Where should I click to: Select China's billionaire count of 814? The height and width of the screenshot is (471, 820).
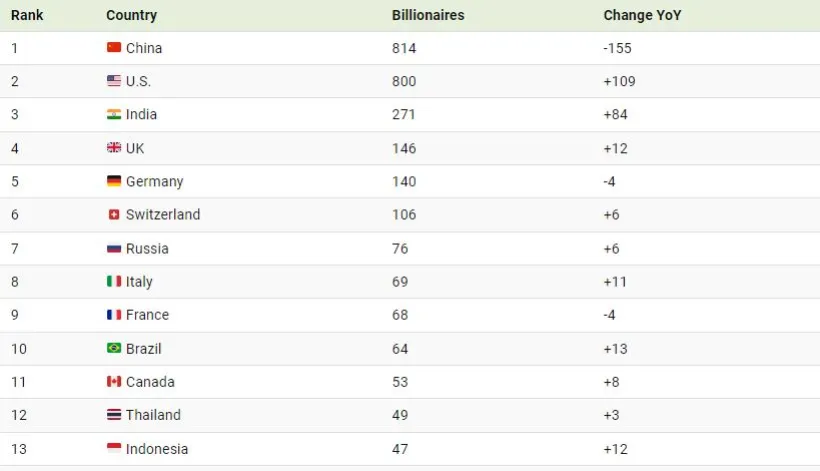[404, 48]
